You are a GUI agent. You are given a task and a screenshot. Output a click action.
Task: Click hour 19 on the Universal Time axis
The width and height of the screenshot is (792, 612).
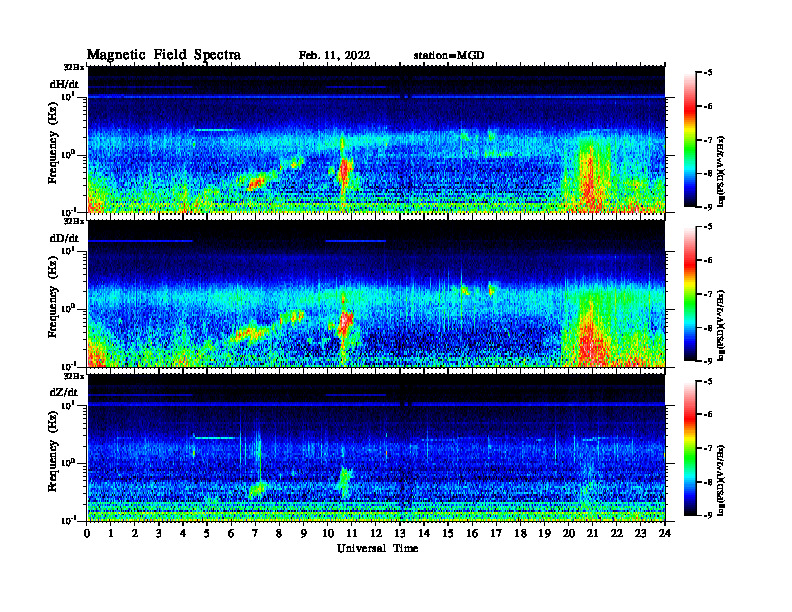(544, 533)
